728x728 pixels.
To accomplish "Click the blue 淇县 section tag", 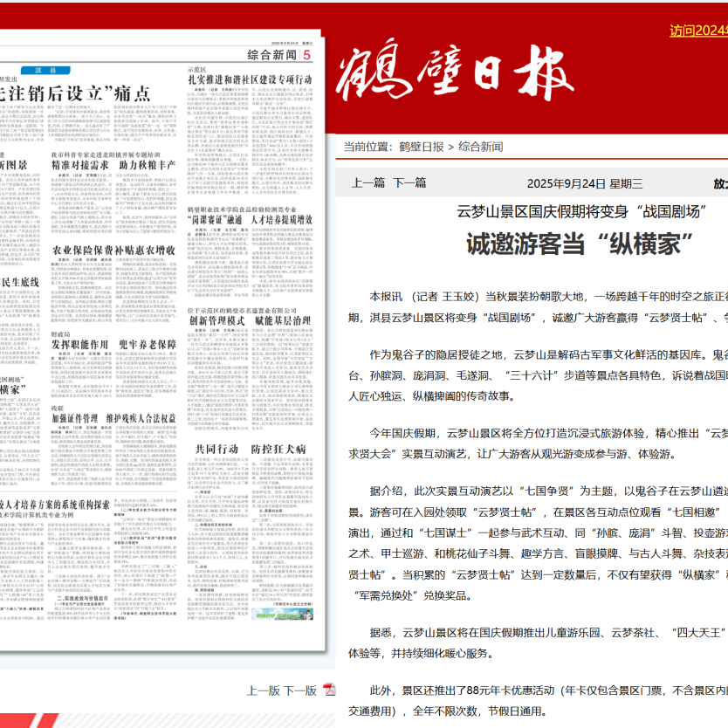I will coord(45,70).
